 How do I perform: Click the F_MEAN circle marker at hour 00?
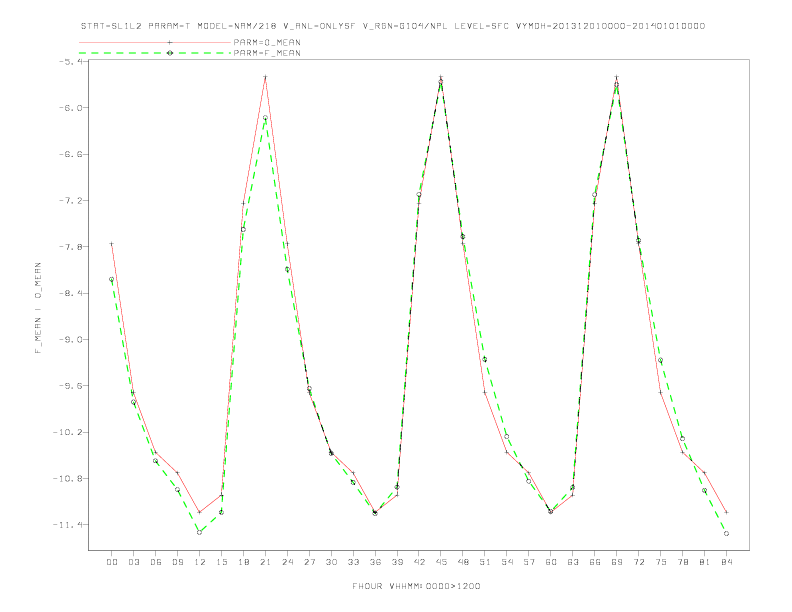pyautogui.click(x=112, y=279)
